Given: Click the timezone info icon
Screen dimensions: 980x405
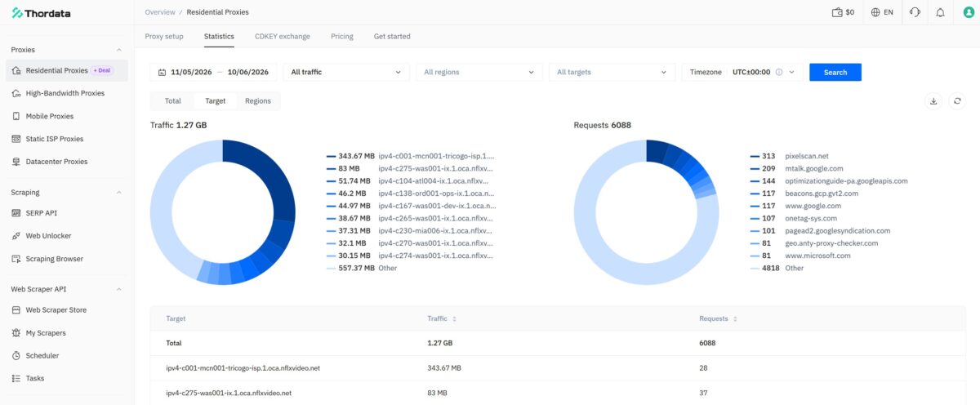Looking at the screenshot, I should pyautogui.click(x=779, y=72).
